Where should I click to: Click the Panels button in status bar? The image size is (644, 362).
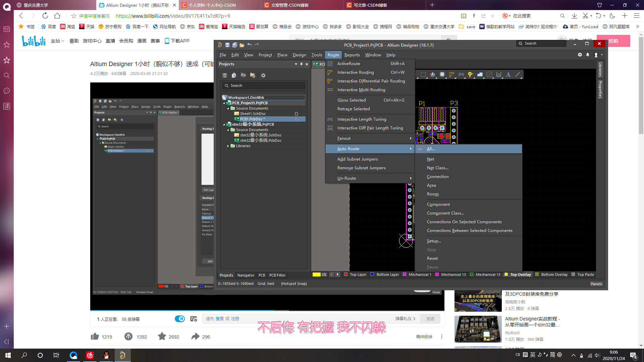coord(596,284)
